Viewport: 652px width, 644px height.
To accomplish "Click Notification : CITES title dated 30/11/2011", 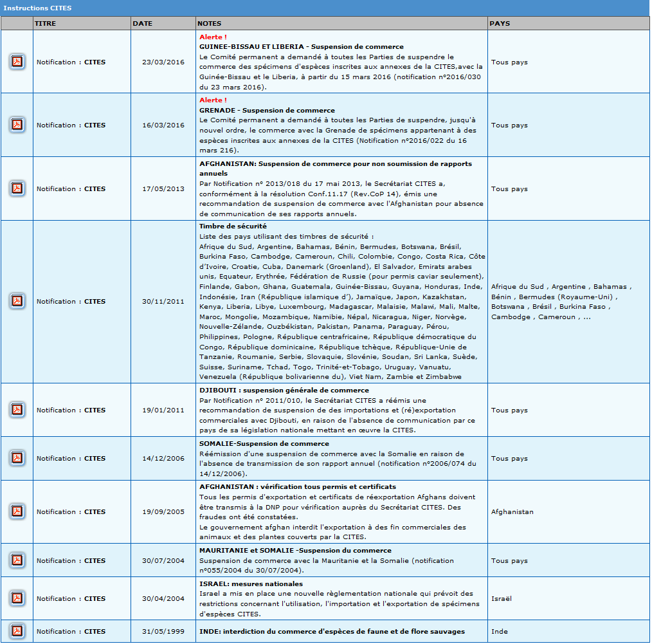I will point(71,302).
